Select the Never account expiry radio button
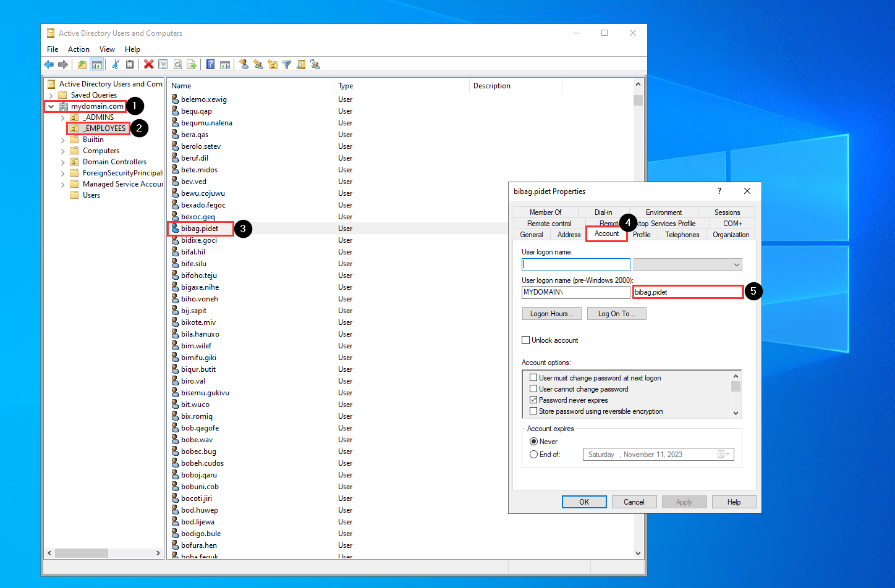The width and height of the screenshot is (895, 588). (533, 442)
